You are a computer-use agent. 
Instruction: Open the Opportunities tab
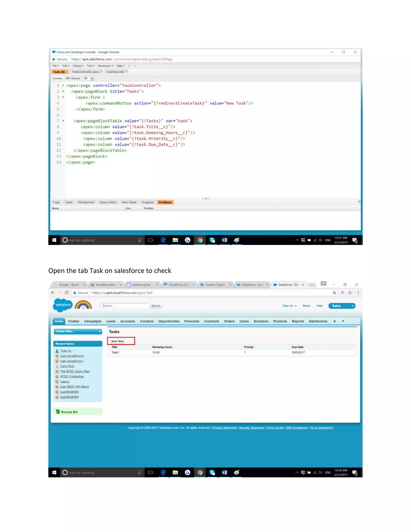tap(169, 321)
